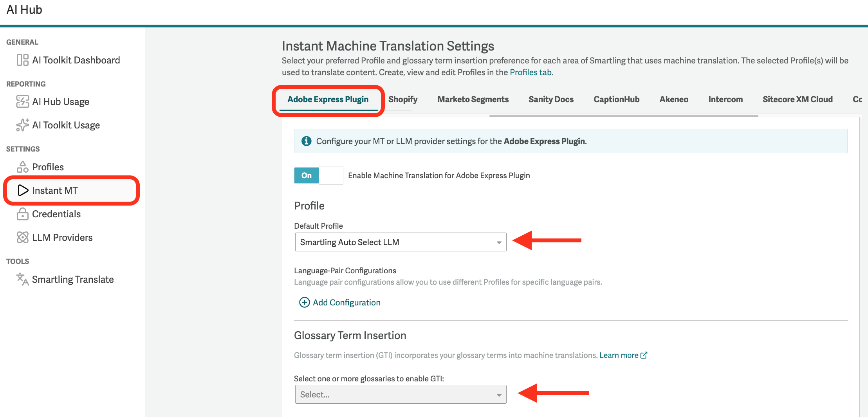This screenshot has width=868, height=417.
Task: Select the Sitecore XM Cloud tab
Action: [x=798, y=99]
